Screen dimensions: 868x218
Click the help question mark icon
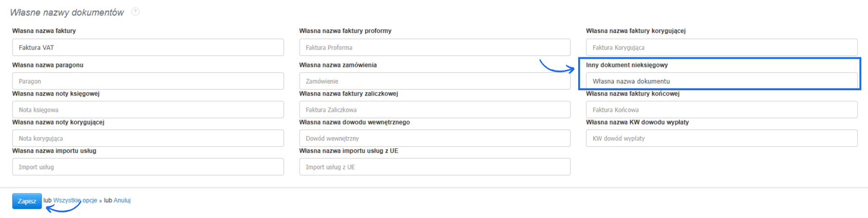(135, 12)
